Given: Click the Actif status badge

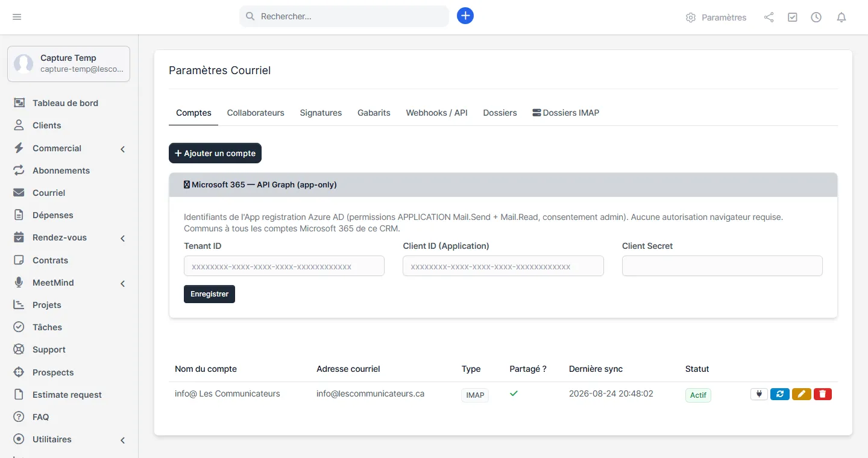Looking at the screenshot, I should [698, 395].
